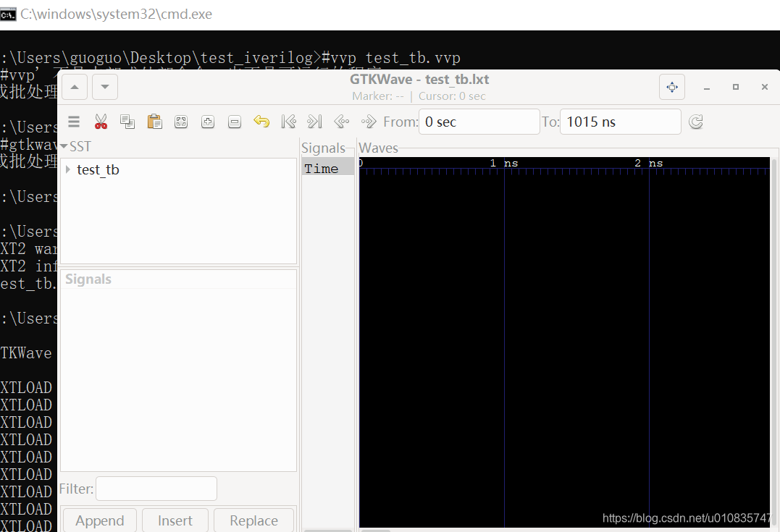Zoom in on the waveform
The image size is (780, 532).
pyautogui.click(x=208, y=121)
